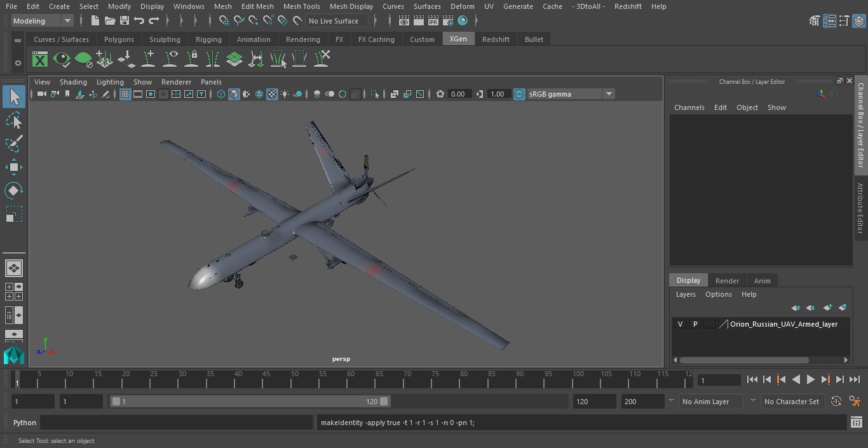
Task: Activate the Rotate tool
Action: [14, 191]
